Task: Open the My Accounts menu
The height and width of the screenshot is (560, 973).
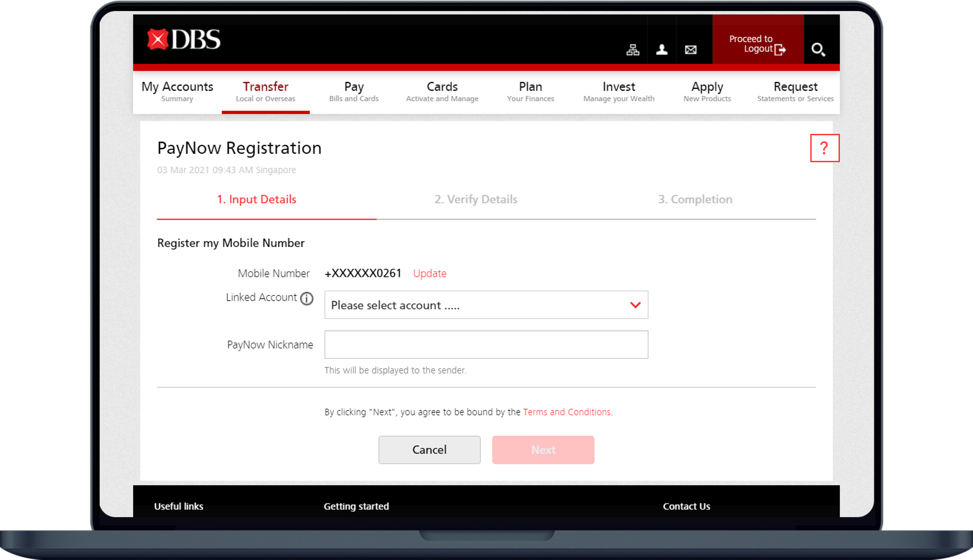Action: (177, 92)
